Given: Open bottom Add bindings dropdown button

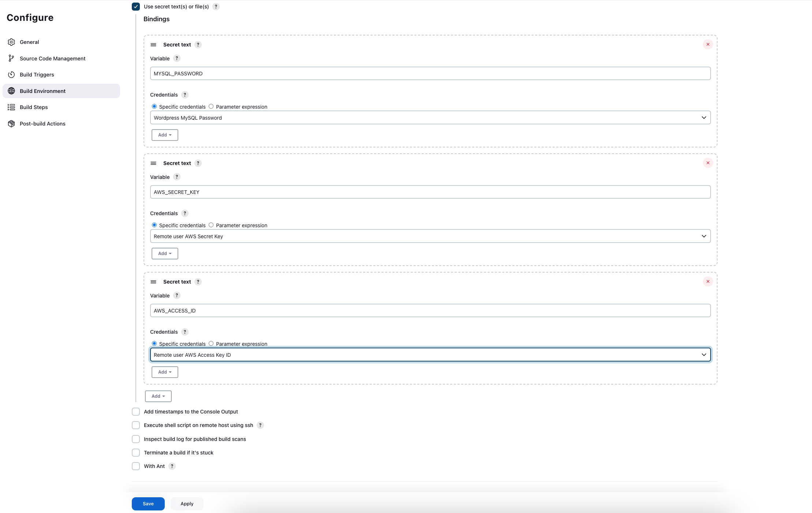Looking at the screenshot, I should click(158, 396).
